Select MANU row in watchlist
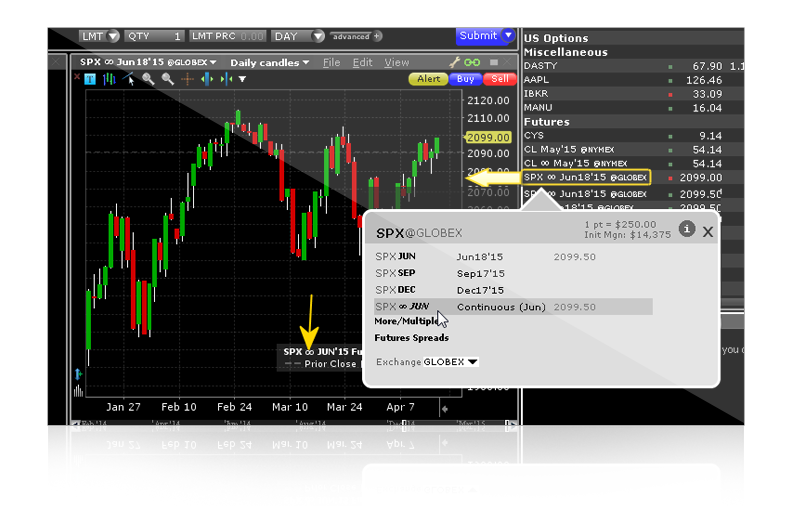 coord(633,108)
